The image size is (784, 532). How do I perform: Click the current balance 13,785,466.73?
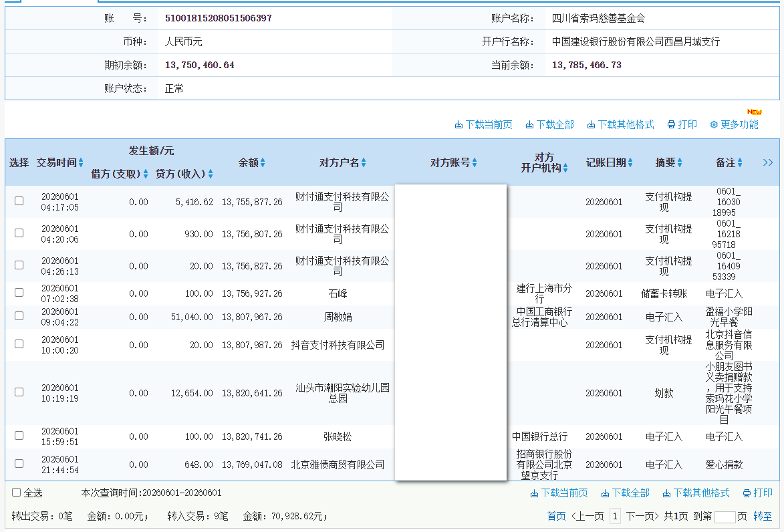coord(587,65)
